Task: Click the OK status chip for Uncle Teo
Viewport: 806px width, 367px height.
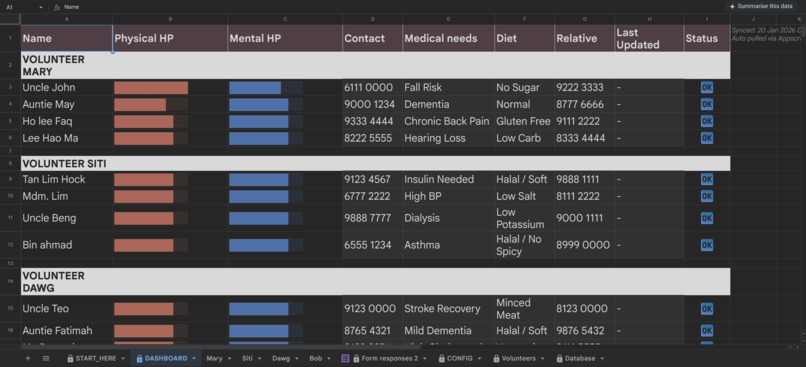Action: pos(707,309)
